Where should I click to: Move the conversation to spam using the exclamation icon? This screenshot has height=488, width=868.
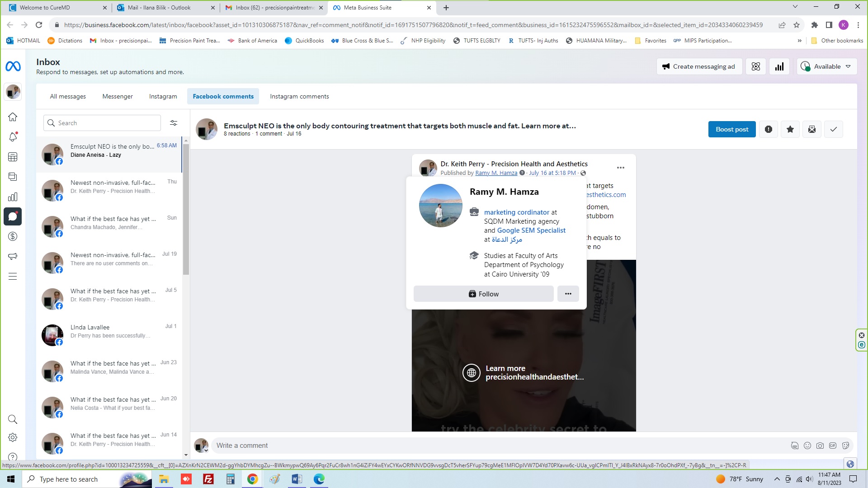pos(769,130)
